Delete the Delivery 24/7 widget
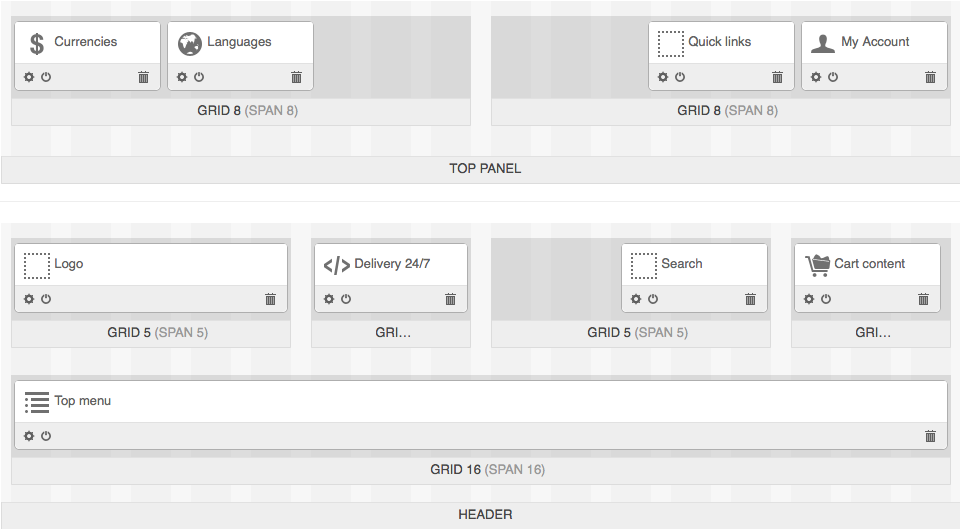 tap(450, 299)
